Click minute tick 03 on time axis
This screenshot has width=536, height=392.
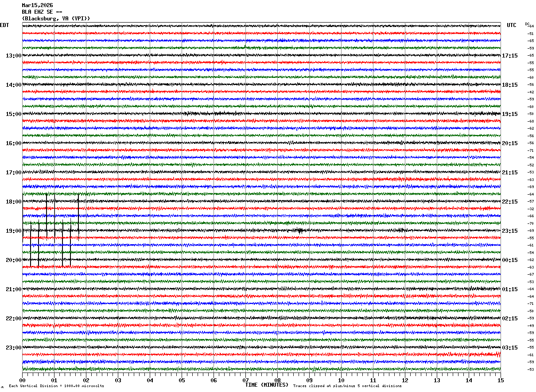118,380
